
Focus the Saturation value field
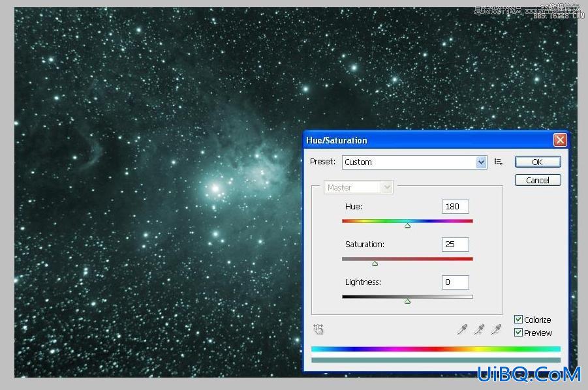[x=456, y=245]
